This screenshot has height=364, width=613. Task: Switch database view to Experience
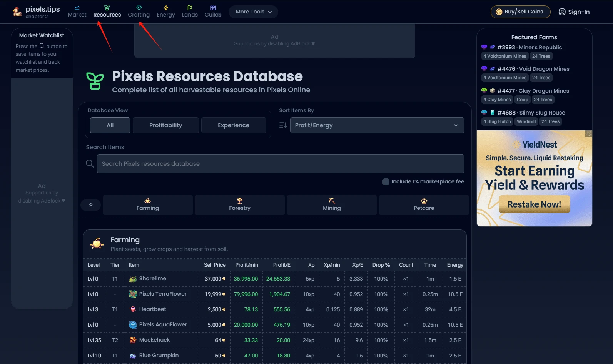233,125
